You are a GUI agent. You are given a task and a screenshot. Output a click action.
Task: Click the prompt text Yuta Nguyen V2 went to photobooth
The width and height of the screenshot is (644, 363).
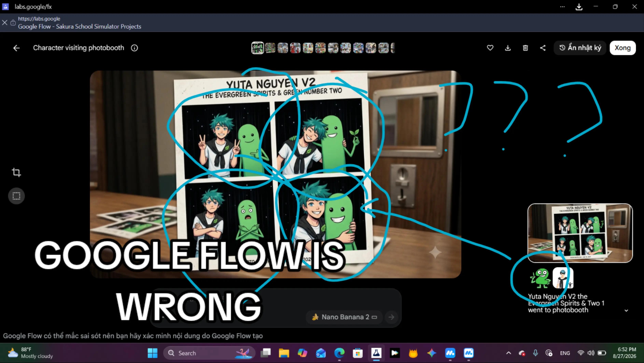click(566, 303)
